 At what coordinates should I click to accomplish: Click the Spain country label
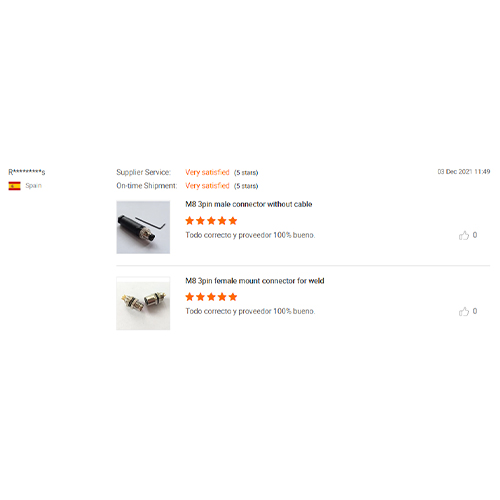pyautogui.click(x=34, y=186)
